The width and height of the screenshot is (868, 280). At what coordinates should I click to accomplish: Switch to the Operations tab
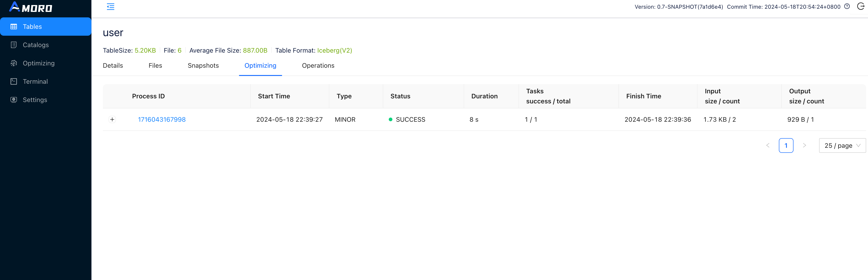(318, 65)
